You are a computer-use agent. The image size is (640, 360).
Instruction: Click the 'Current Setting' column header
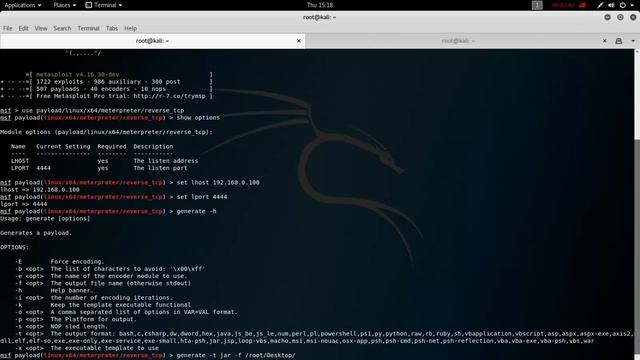[x=63, y=147]
